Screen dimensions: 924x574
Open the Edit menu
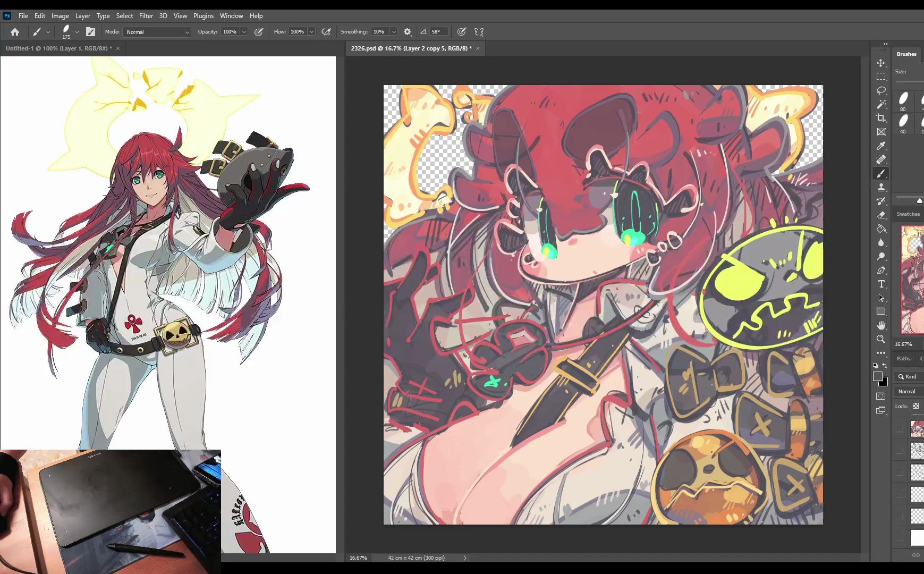pos(40,16)
